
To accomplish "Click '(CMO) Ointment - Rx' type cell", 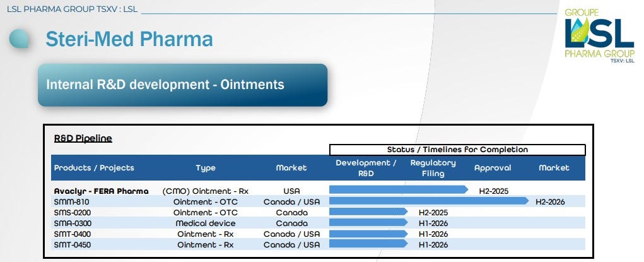I will pyautogui.click(x=206, y=191).
